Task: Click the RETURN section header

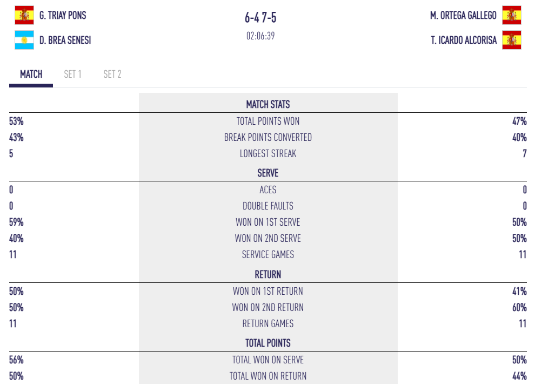Action: [x=268, y=274]
